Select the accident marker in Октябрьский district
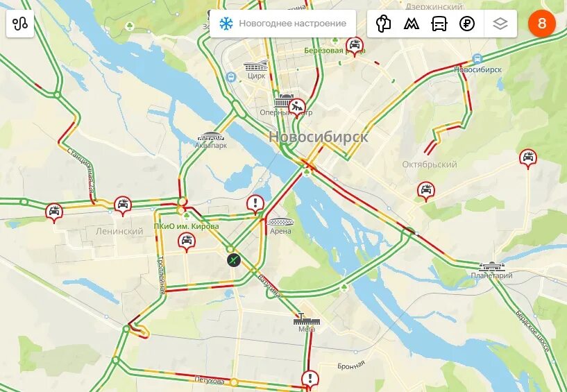 (x=425, y=191)
